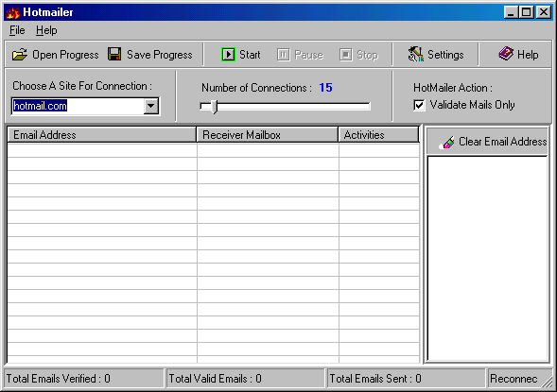Click the Receiver Mailbox column header
557x392 pixels.
tap(267, 135)
